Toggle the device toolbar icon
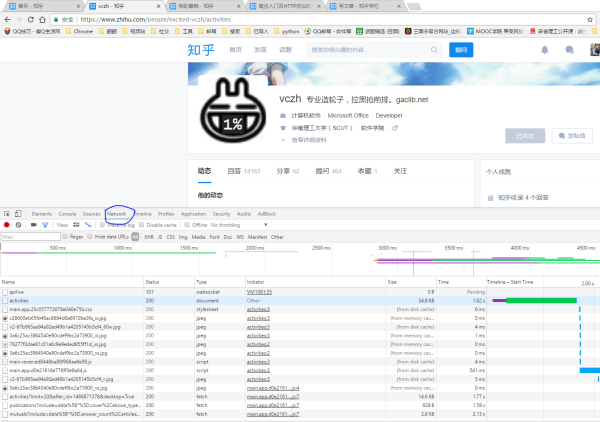 pos(19,214)
